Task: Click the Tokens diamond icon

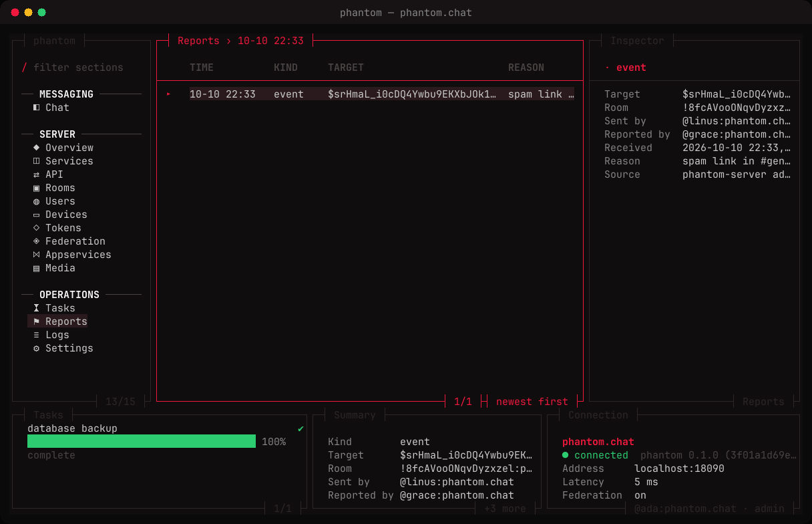Action: tap(37, 228)
